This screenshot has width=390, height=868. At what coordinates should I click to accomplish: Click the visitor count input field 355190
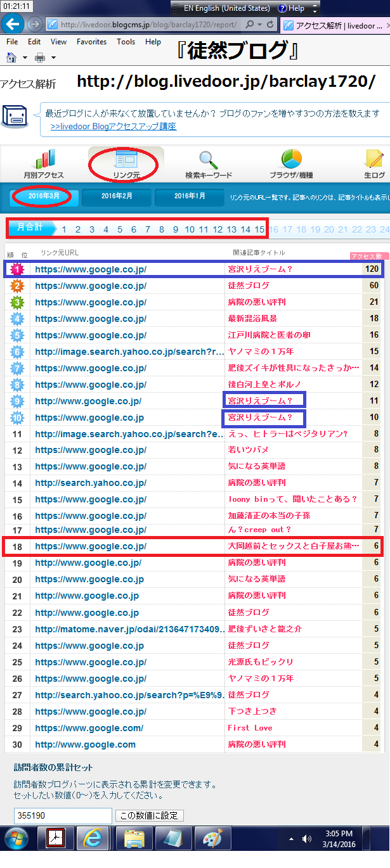[x=63, y=816]
